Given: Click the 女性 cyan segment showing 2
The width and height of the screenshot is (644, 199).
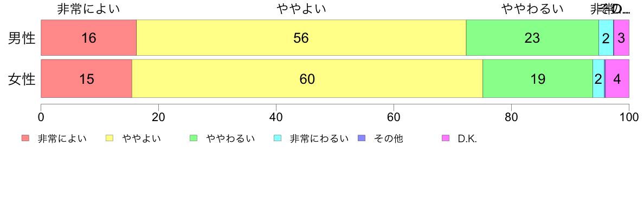Looking at the screenshot, I should pos(598,78).
